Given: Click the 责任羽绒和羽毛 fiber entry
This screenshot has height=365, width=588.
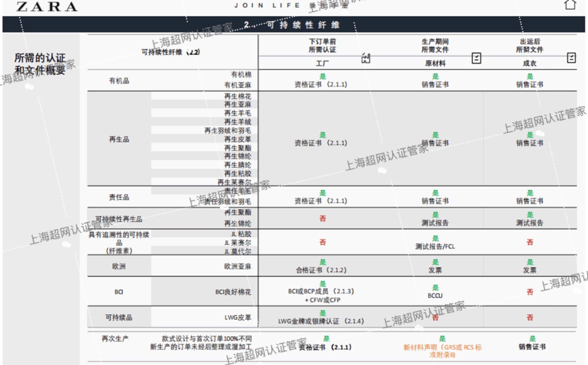Looking at the screenshot, I should [x=228, y=202].
